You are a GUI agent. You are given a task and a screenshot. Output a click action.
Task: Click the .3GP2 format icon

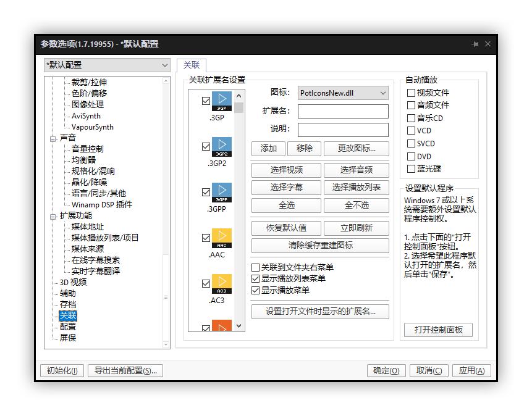tap(223, 146)
